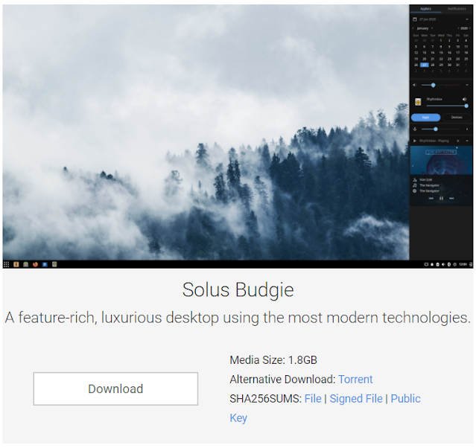Image resolution: width=476 pixels, height=448 pixels.
Task: Click the network monitor icon in the system tray
Action: [x=426, y=264]
